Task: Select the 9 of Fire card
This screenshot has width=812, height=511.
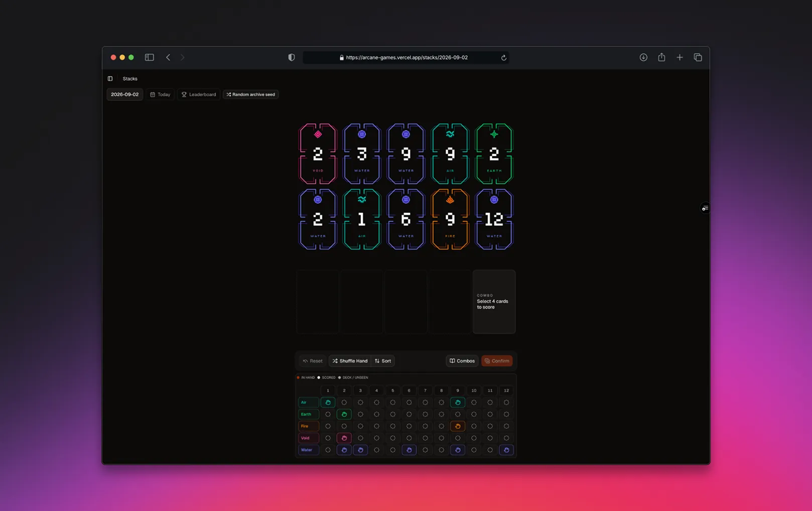Action: tap(450, 219)
